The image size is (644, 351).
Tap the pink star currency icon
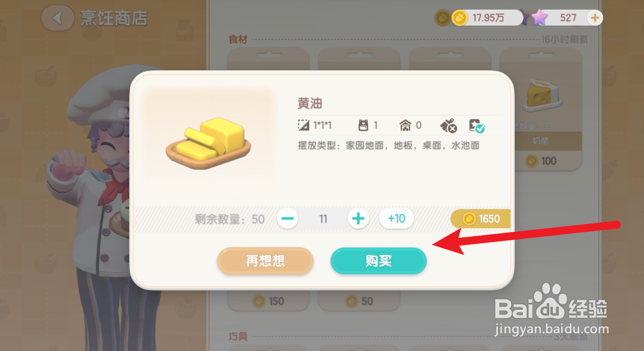(539, 18)
